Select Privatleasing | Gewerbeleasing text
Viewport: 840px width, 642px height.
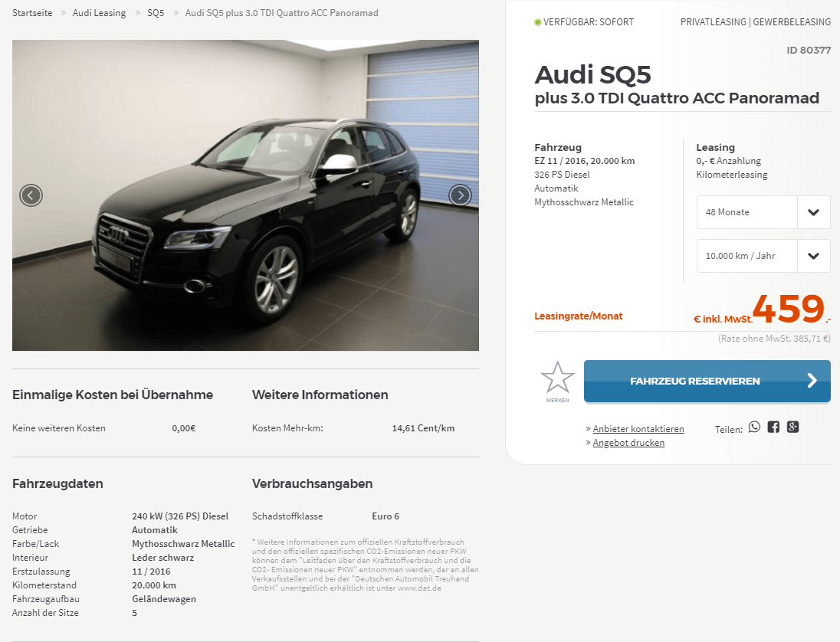[x=756, y=22]
